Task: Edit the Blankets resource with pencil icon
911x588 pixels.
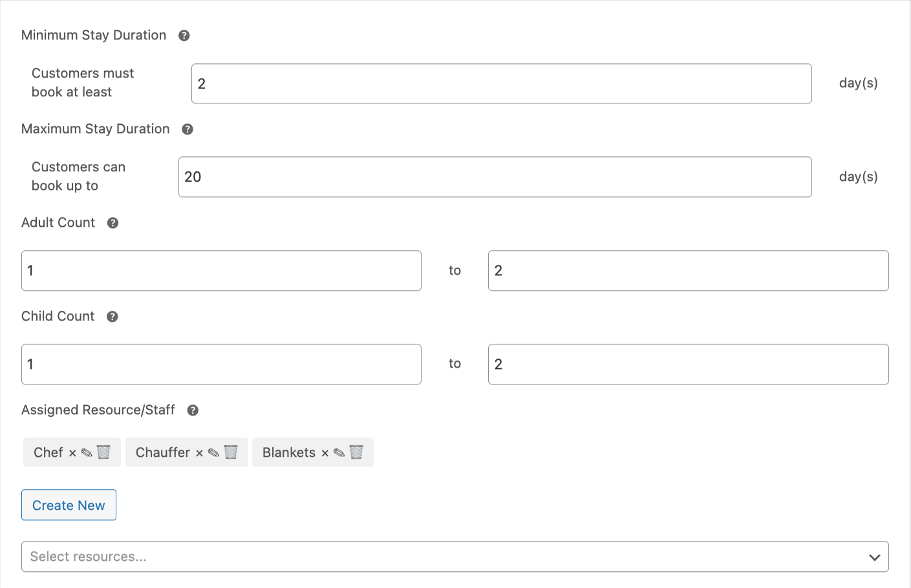Action: point(339,452)
